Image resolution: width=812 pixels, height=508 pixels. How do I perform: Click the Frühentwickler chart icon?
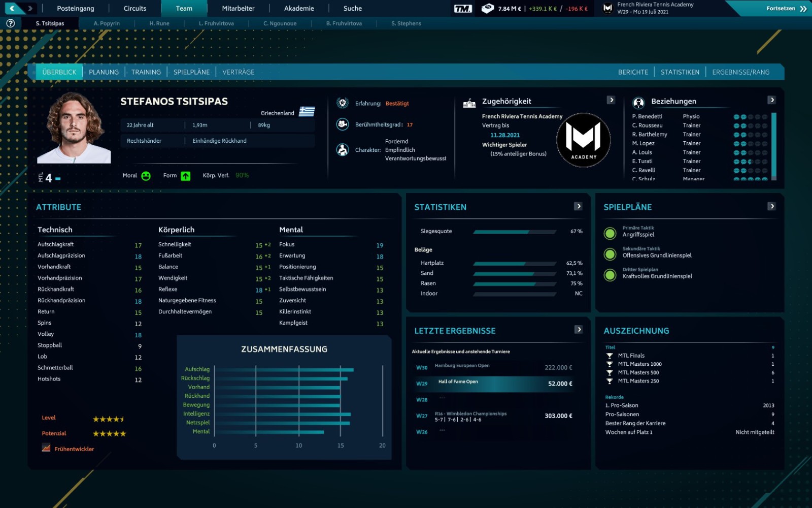[x=46, y=449]
